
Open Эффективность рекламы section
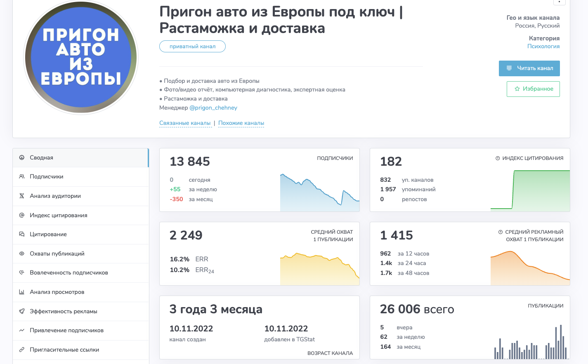[x=80, y=311]
